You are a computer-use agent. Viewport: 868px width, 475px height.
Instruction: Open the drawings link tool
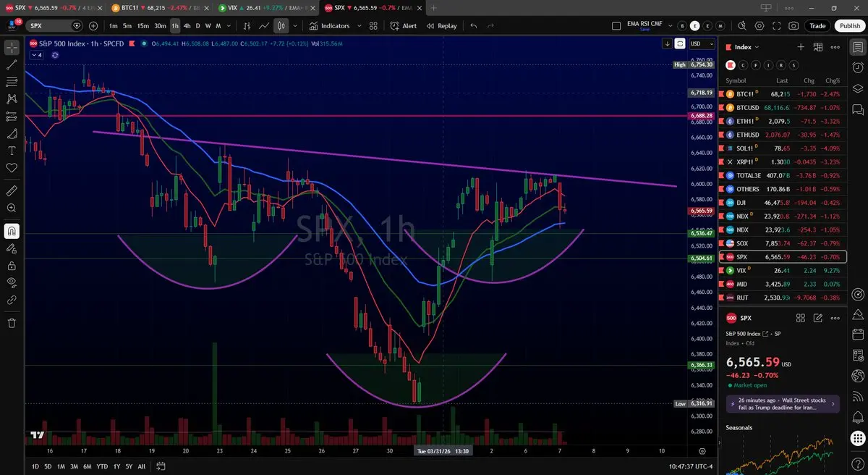[x=12, y=300]
